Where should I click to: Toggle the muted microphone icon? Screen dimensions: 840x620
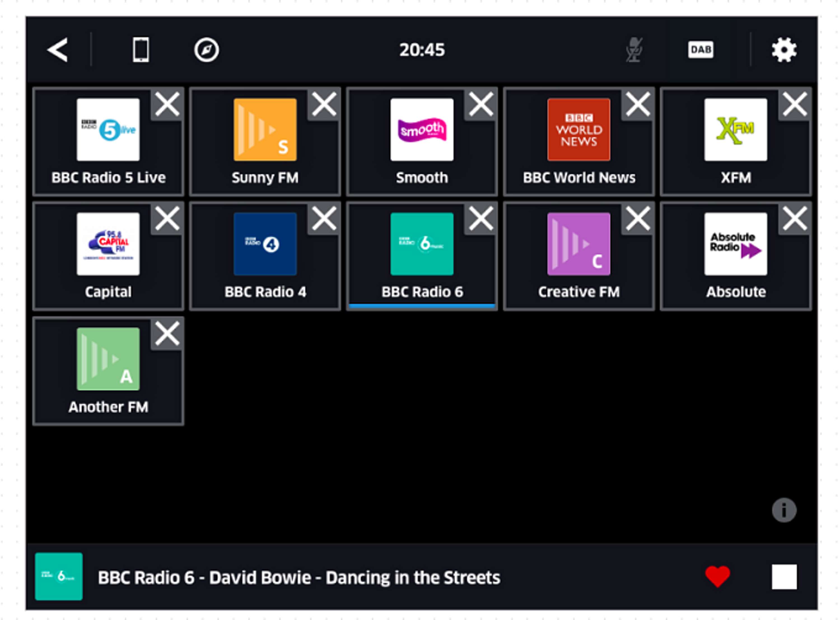tap(635, 50)
